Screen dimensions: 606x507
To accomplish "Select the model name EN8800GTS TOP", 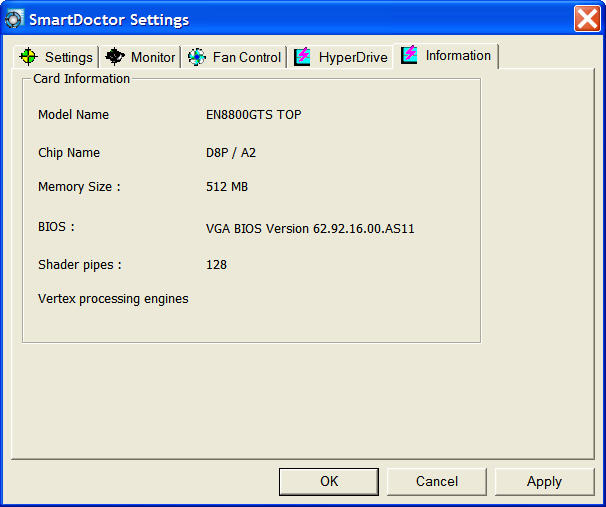I will coord(254,115).
